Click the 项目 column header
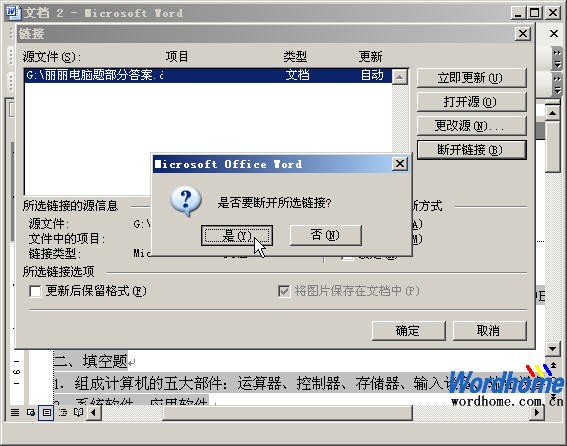 [x=177, y=56]
